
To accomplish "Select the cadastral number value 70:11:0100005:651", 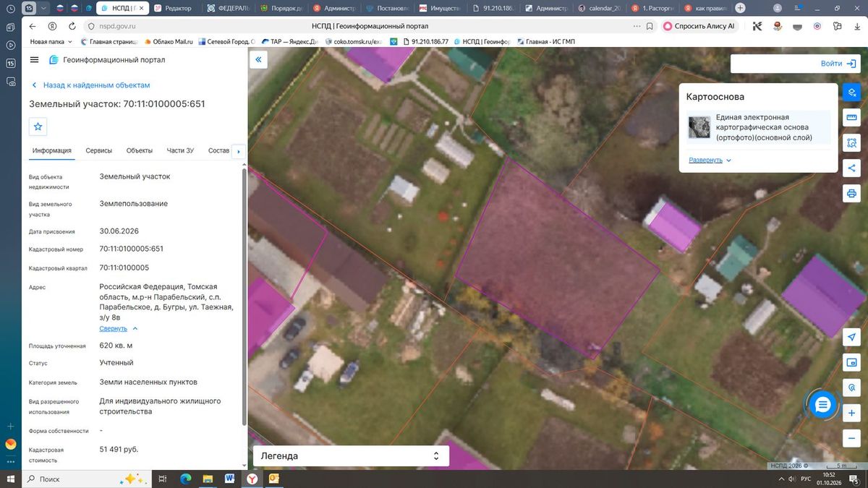I will coord(131,249).
